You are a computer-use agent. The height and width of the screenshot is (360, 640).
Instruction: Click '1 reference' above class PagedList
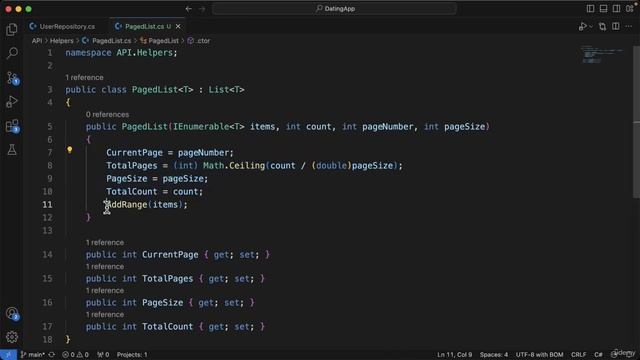(84, 78)
